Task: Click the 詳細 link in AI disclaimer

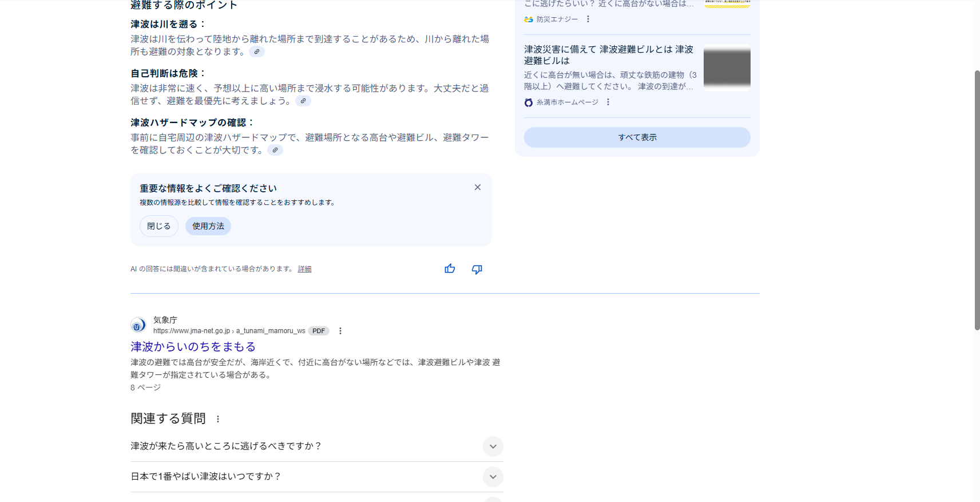Action: [x=304, y=269]
